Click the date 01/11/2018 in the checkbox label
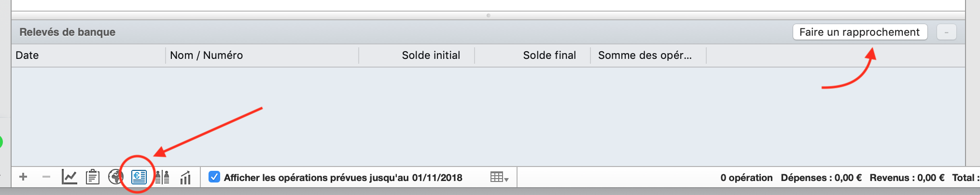 pyautogui.click(x=437, y=178)
